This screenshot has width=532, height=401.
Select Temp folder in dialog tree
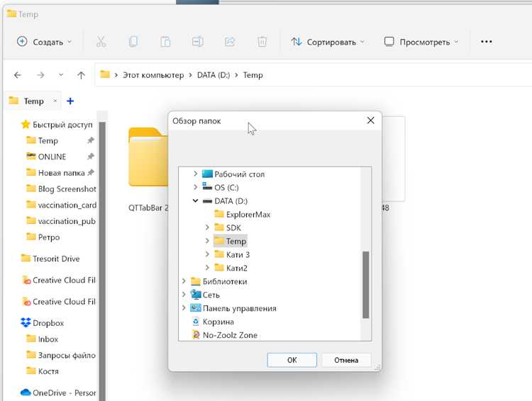(x=230, y=241)
